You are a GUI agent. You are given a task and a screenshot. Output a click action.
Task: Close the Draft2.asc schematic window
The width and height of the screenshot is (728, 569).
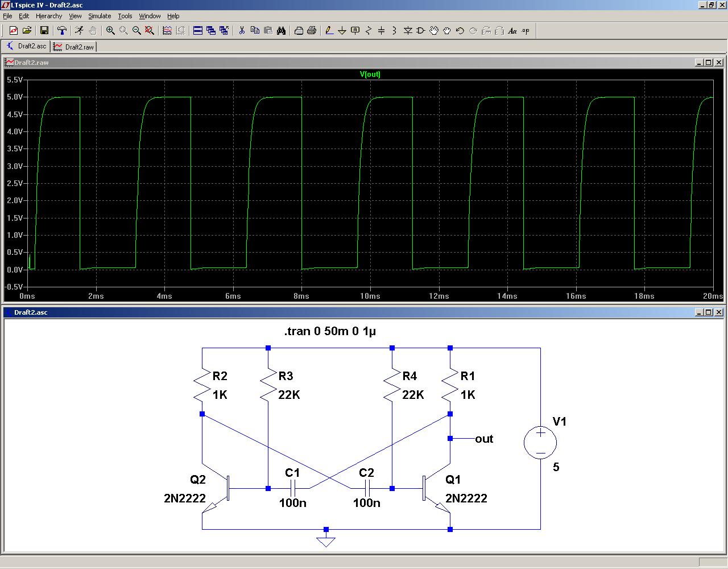[719, 312]
